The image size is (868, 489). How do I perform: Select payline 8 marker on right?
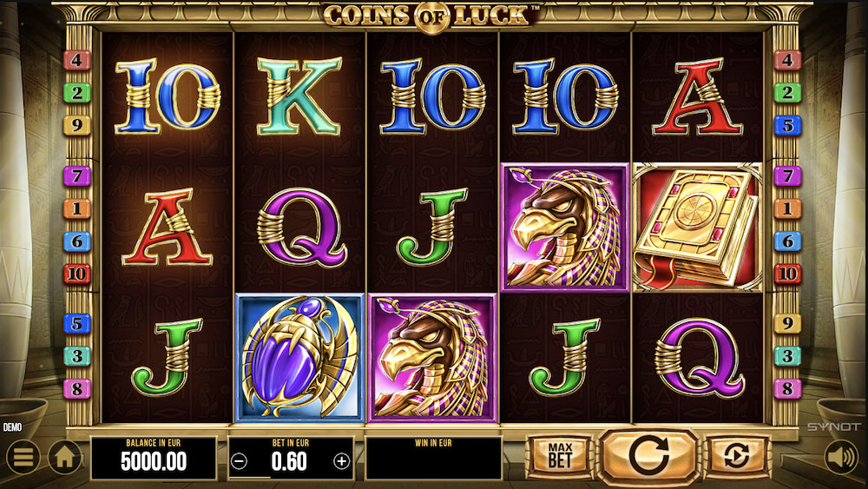(x=787, y=388)
